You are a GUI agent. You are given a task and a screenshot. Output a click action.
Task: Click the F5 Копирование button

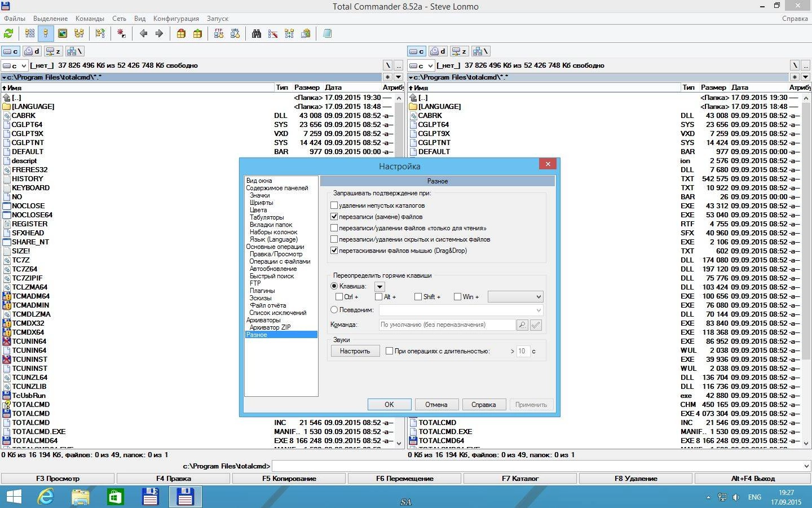(x=289, y=479)
